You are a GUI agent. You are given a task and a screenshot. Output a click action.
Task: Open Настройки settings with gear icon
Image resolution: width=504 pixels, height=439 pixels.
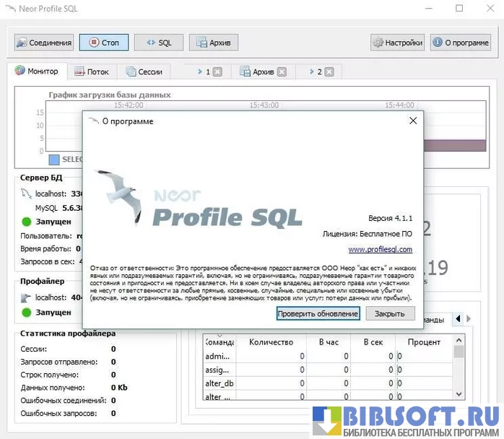click(x=396, y=43)
